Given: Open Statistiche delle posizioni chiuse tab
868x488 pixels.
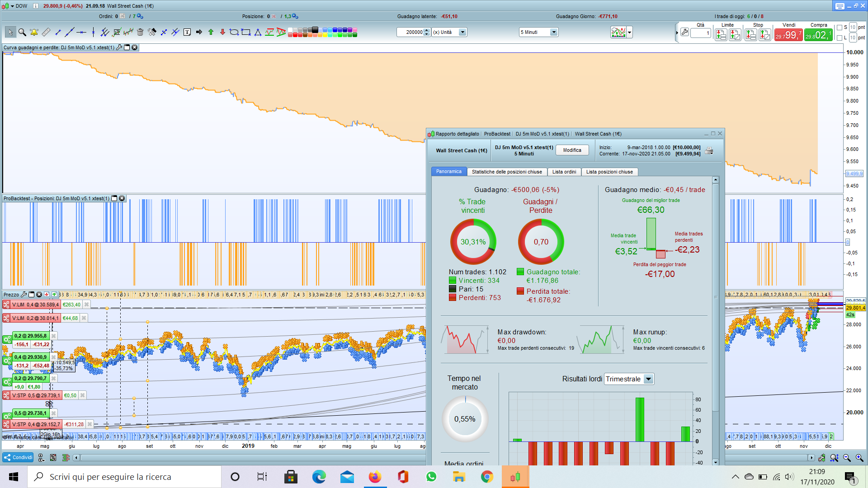Looking at the screenshot, I should 506,172.
